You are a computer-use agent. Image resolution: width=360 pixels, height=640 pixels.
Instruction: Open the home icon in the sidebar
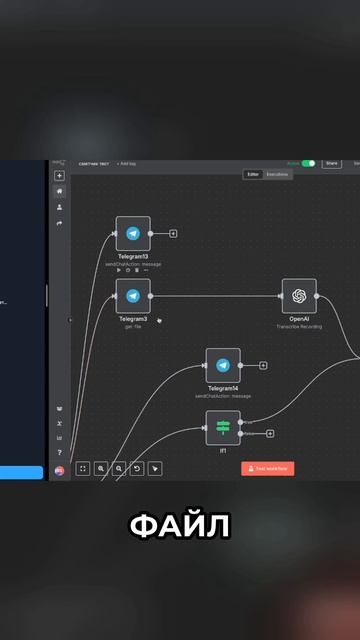pos(60,191)
